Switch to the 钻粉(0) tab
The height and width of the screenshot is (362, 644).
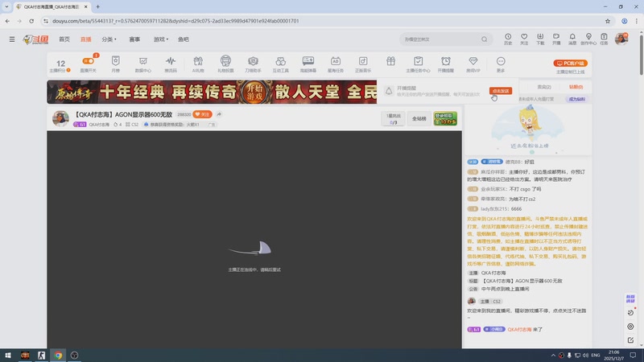(x=576, y=87)
